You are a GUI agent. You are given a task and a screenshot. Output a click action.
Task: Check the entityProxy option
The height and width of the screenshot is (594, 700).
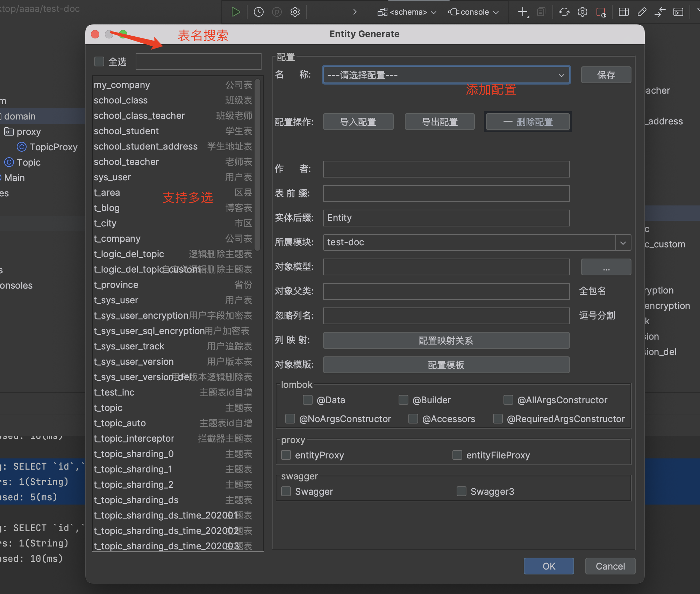tap(286, 455)
